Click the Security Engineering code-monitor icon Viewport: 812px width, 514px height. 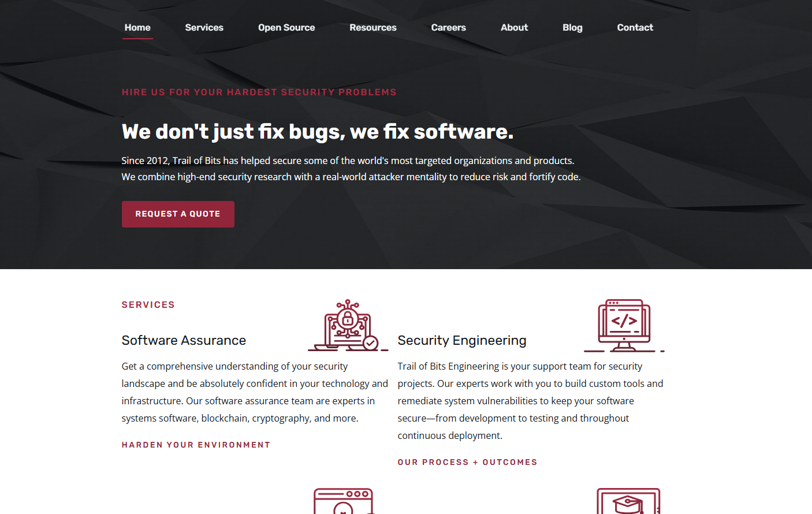click(624, 325)
